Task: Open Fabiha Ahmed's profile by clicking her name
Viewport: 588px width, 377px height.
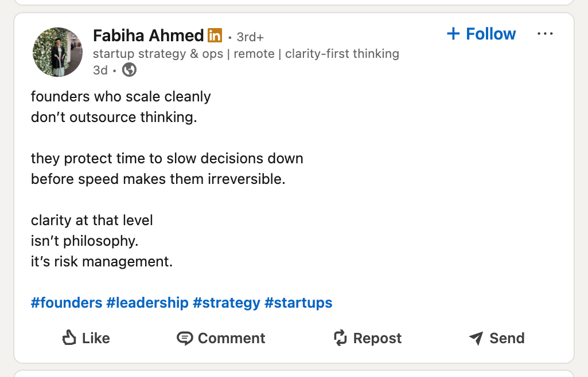Action: pos(147,35)
